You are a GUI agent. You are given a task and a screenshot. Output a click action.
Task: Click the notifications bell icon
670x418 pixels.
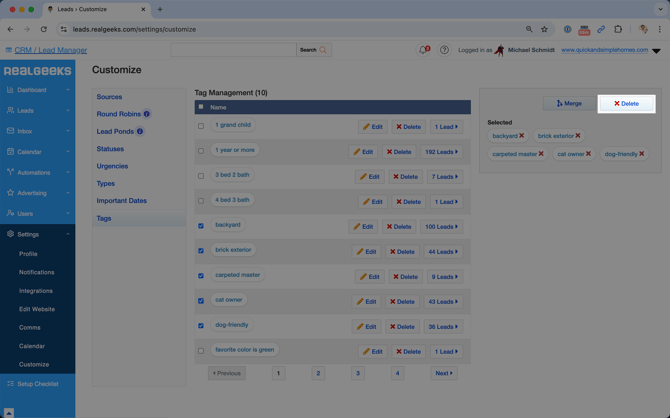click(423, 50)
